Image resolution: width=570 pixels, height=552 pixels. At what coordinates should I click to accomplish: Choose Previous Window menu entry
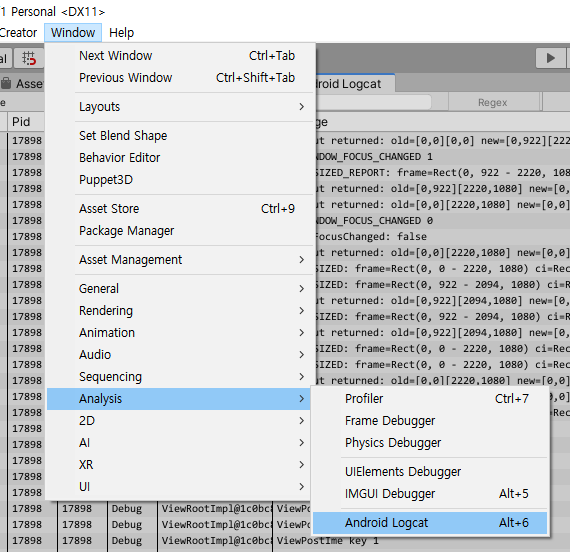tap(180, 77)
